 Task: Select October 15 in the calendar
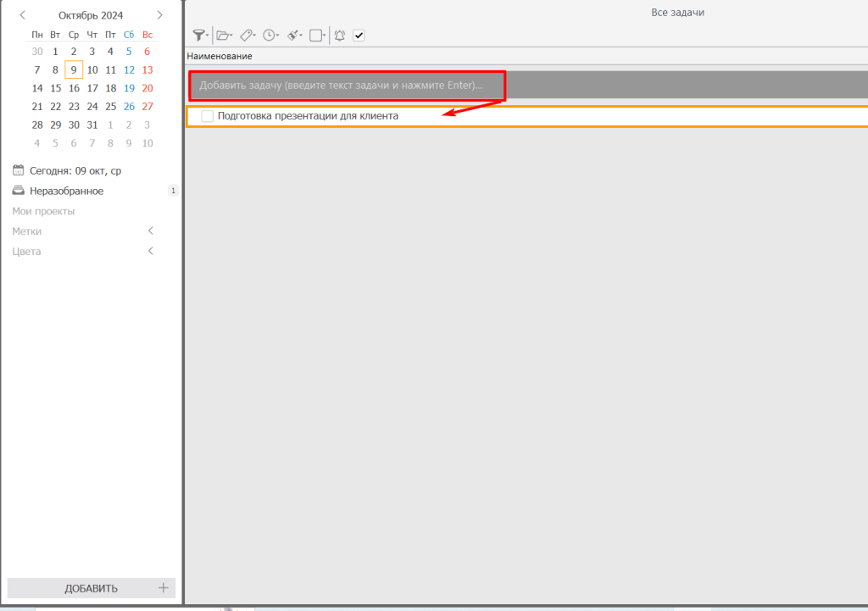tap(55, 88)
